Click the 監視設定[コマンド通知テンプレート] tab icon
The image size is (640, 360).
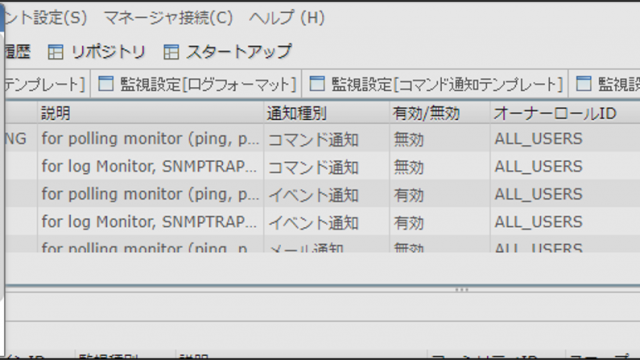point(317,84)
